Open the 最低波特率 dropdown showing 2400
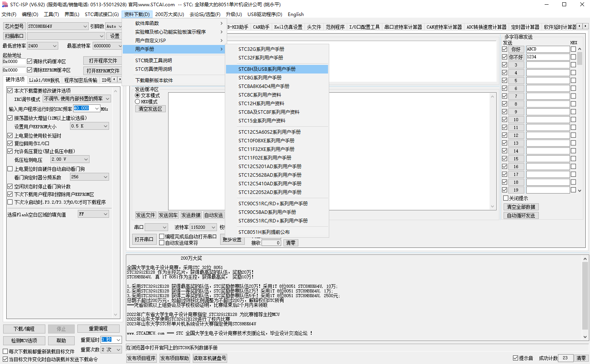This screenshot has width=590, height=364. pyautogui.click(x=43, y=46)
